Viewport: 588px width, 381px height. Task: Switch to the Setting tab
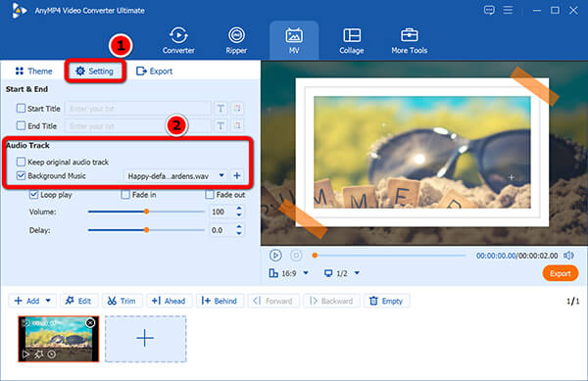(x=94, y=71)
